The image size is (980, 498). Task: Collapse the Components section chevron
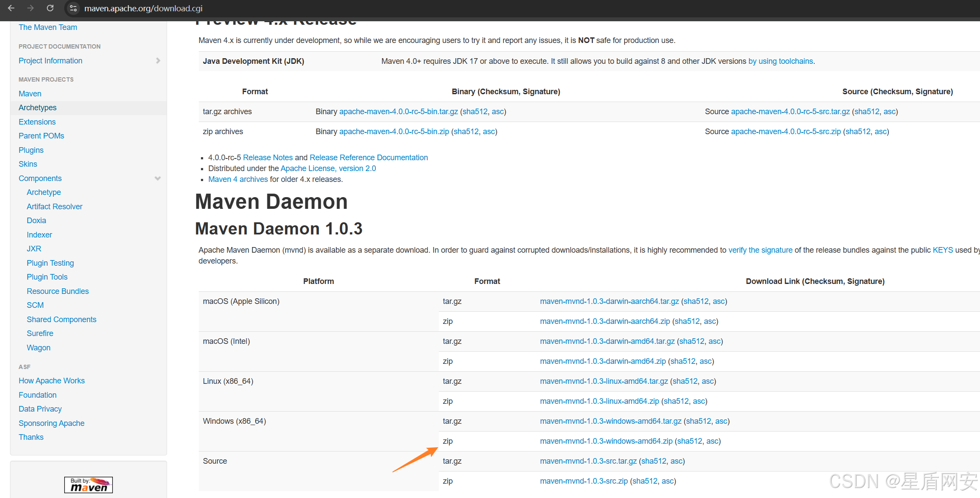158,178
